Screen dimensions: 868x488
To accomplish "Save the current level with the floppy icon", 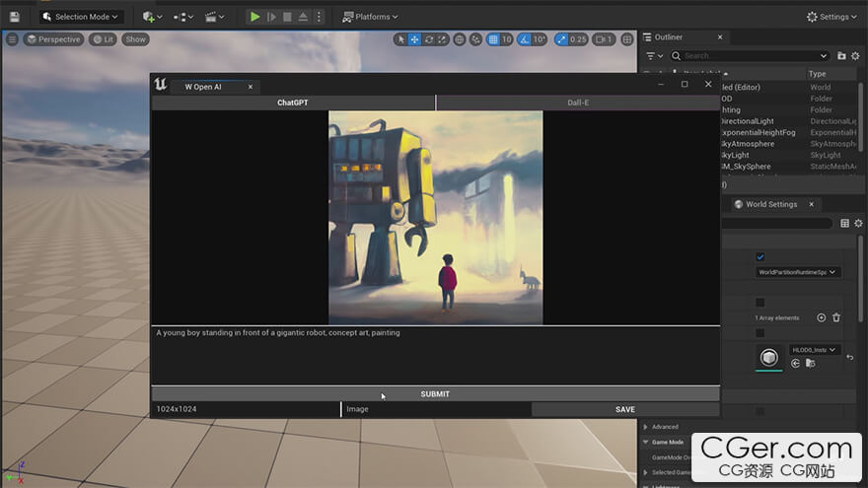I will coord(15,17).
